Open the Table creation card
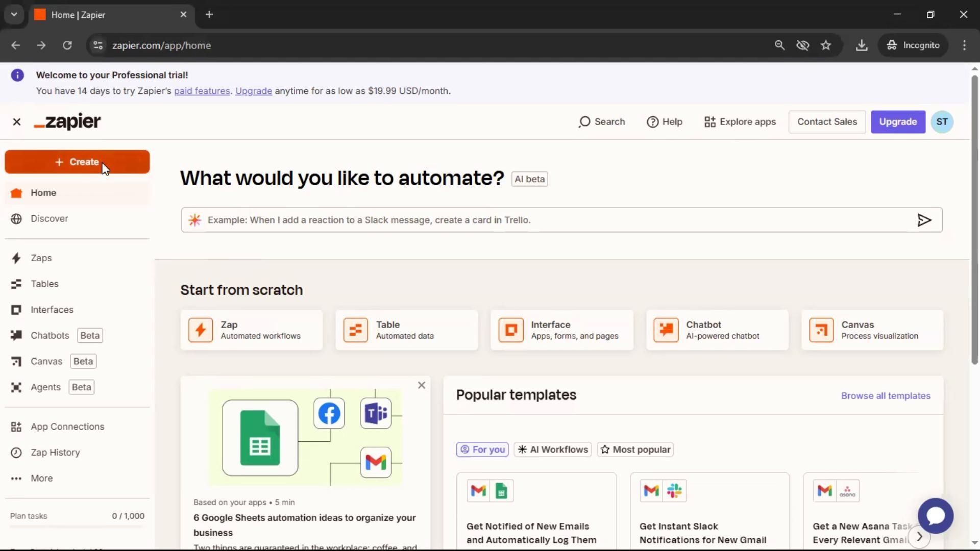980x551 pixels. point(406,330)
